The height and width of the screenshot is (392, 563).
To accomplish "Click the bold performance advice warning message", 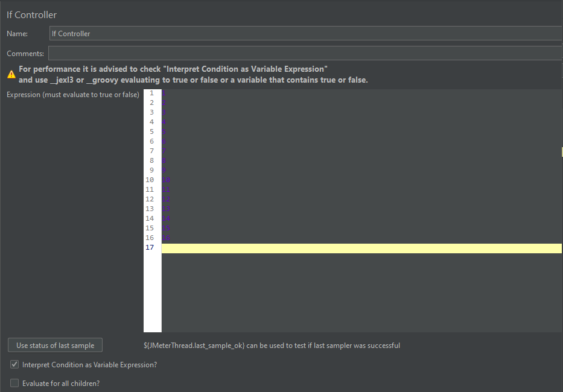I will pyautogui.click(x=193, y=74).
